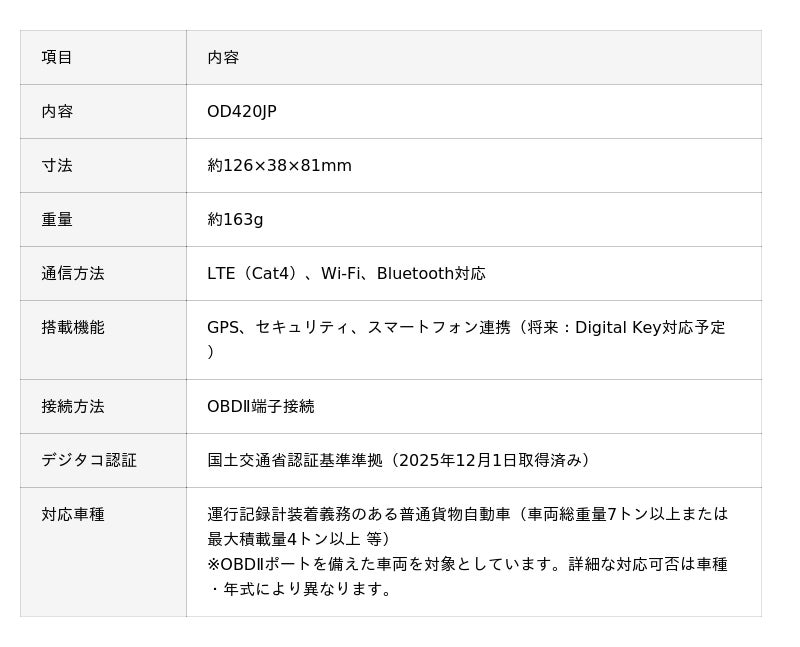Select the 内容 row label in the left column
Viewport: 800px width, 647px height.
(x=57, y=112)
